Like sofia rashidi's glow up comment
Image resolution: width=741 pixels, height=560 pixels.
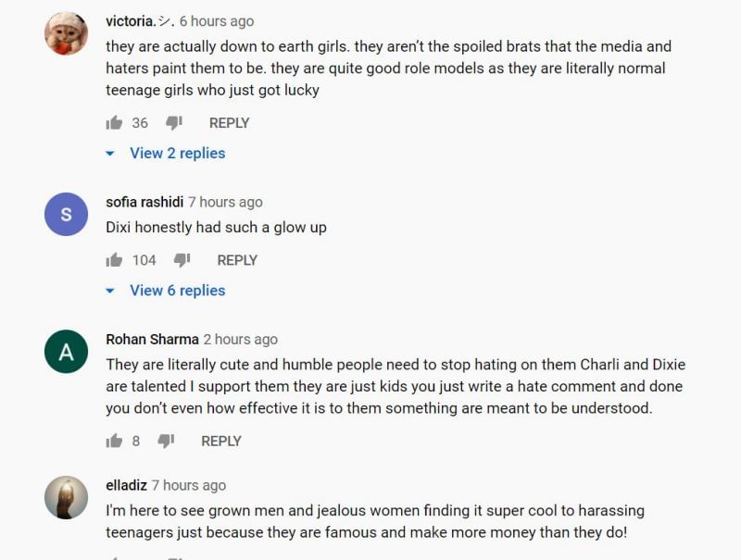coord(115,260)
